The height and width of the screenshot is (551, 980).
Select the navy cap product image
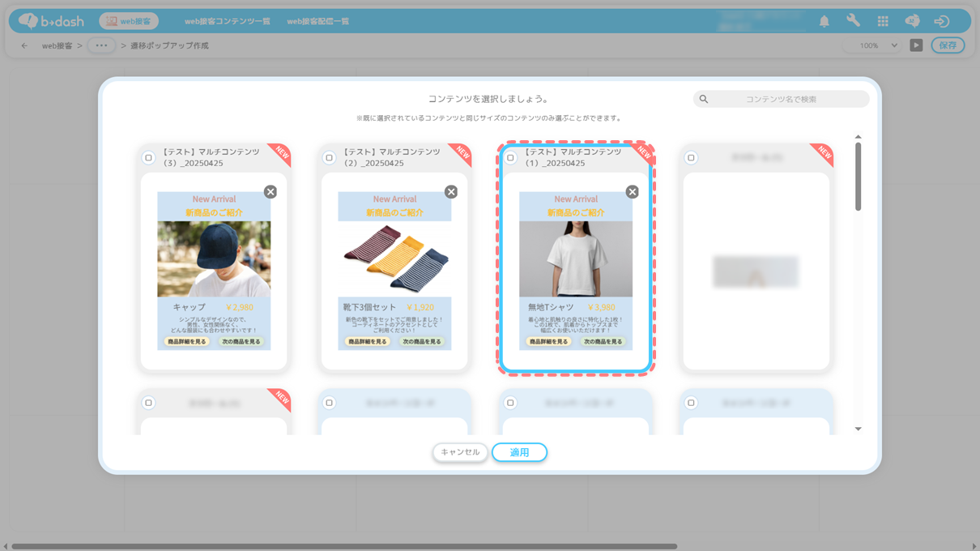click(214, 259)
